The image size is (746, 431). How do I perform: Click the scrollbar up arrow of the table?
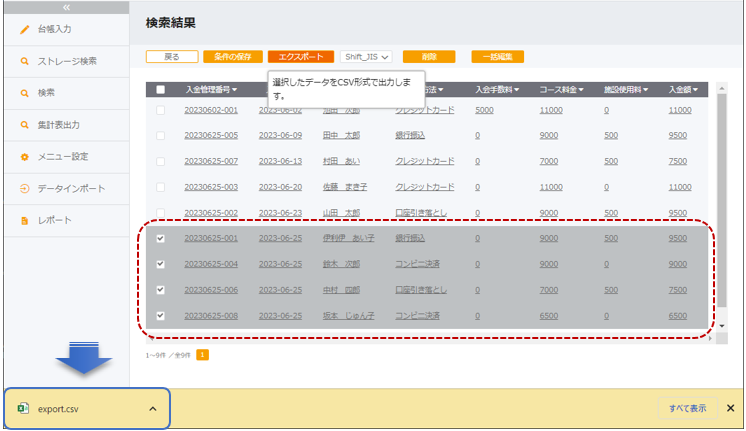coord(722,88)
